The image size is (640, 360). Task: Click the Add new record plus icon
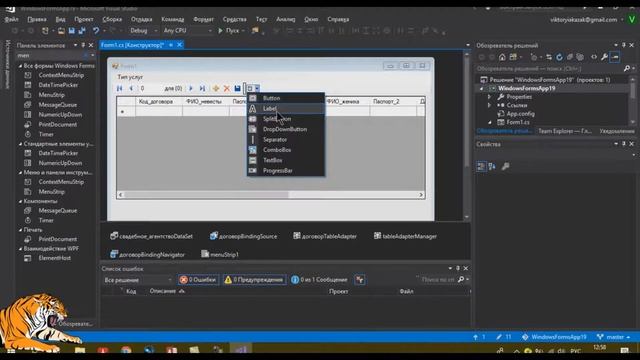coord(216,88)
